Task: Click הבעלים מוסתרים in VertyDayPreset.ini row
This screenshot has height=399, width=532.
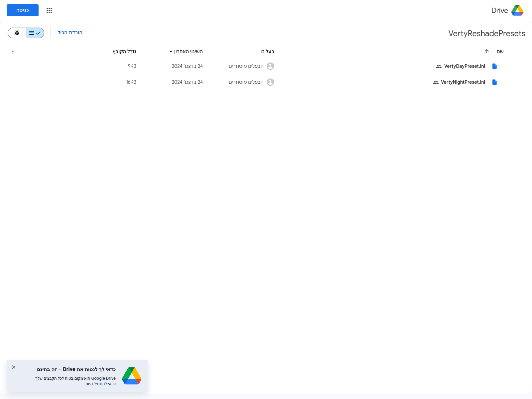Action: click(x=246, y=66)
